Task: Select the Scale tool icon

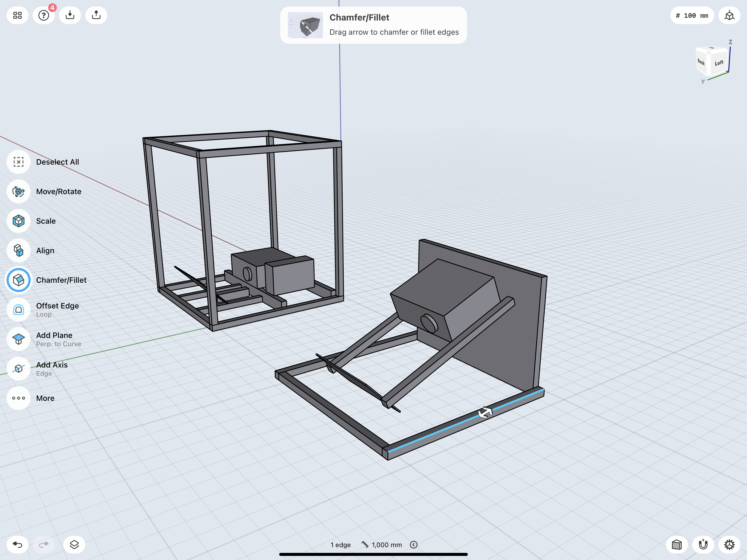Action: click(19, 221)
